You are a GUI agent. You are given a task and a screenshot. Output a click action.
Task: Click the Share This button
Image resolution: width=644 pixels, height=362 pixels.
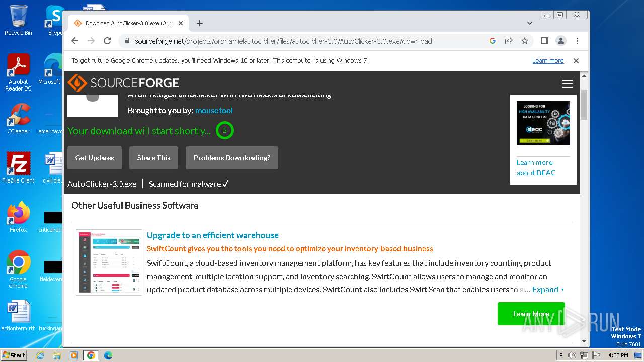click(153, 158)
